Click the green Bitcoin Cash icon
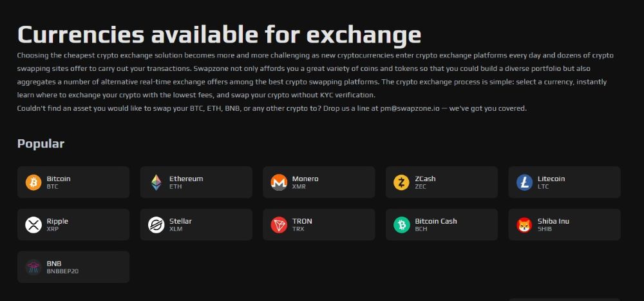Viewport: 644px width, 301px height. tap(401, 225)
